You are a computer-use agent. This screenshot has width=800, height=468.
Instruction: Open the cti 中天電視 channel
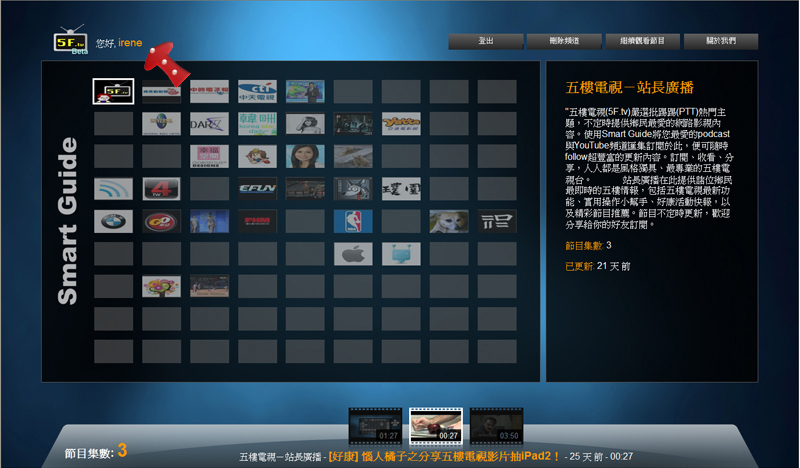(x=257, y=91)
